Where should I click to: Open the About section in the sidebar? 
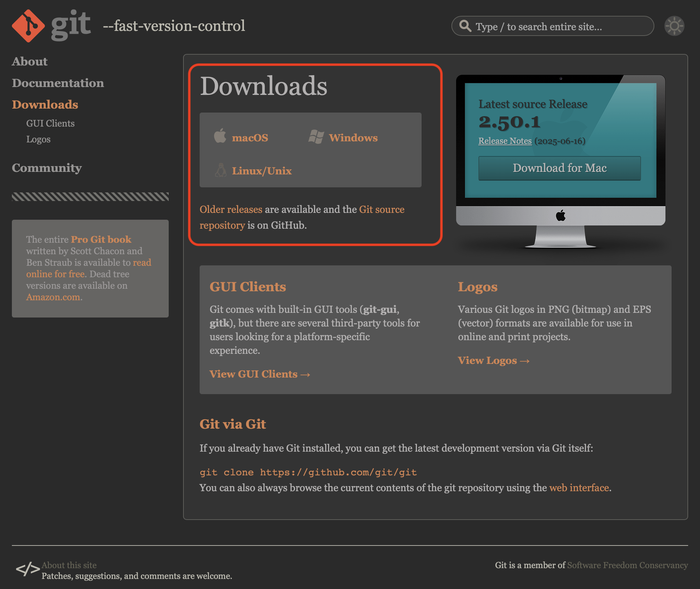(x=29, y=61)
